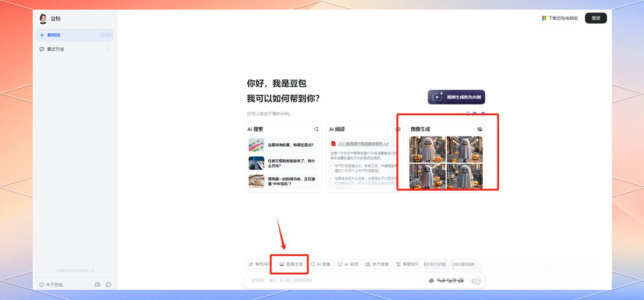Click the image icon on 图像生成 card header
The image size is (644, 300).
pos(479,129)
